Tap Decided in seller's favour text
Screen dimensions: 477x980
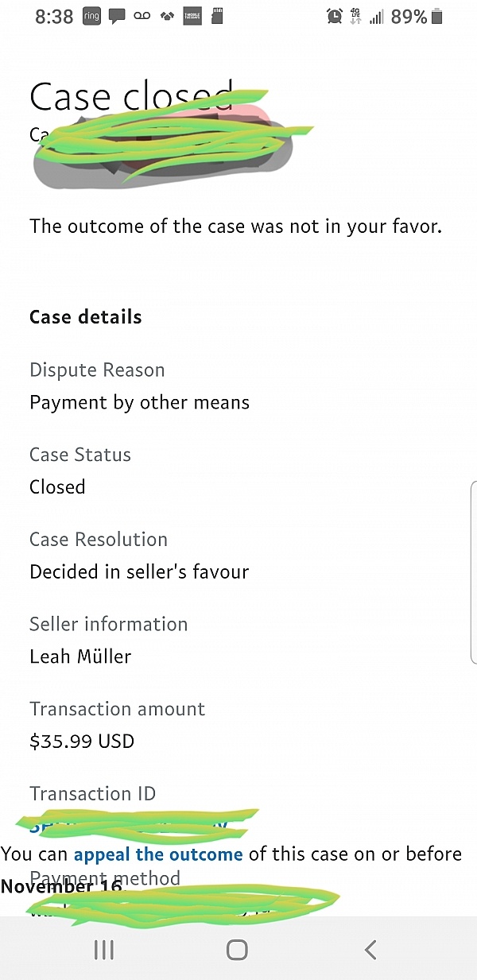tap(139, 571)
